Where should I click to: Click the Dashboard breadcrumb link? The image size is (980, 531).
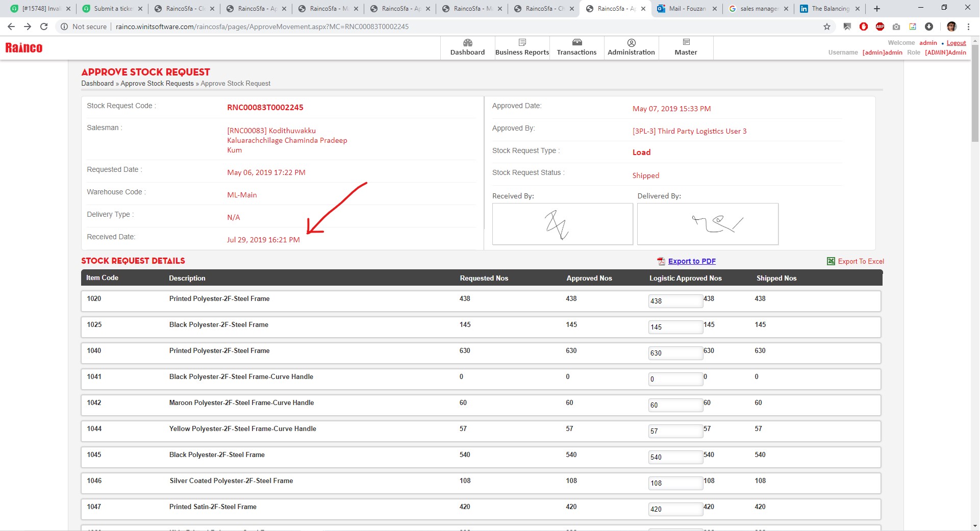(x=97, y=84)
